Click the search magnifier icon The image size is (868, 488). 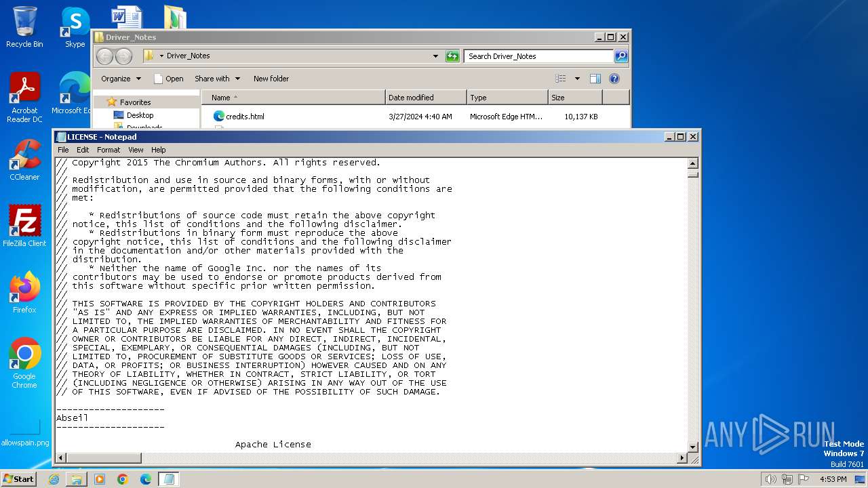621,56
